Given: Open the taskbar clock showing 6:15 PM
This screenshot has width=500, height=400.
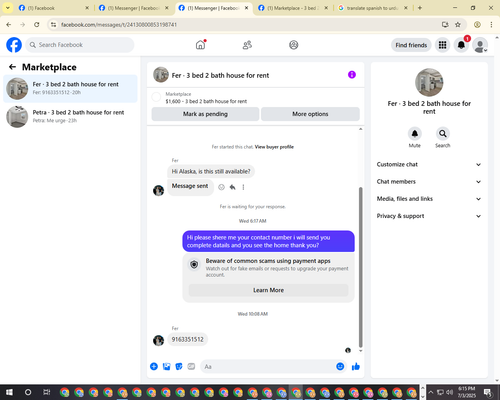Looking at the screenshot, I should point(466,392).
